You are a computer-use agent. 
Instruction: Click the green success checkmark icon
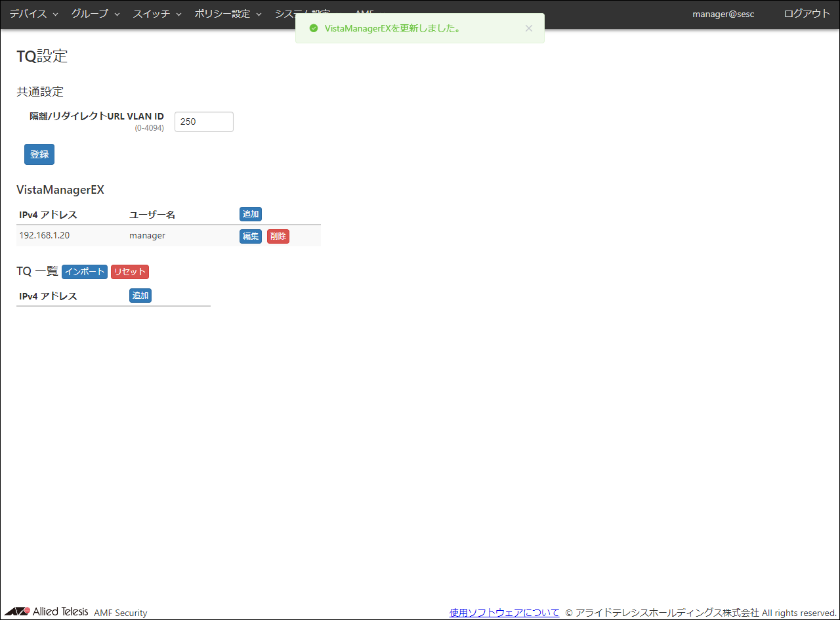pos(313,28)
